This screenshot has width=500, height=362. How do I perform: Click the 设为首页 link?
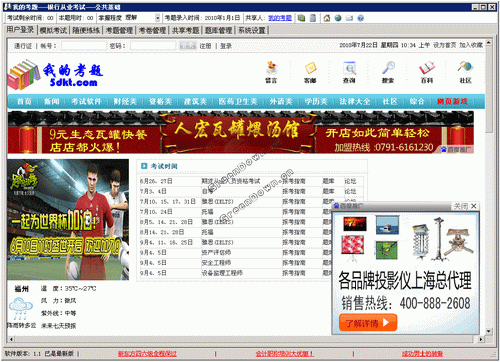coord(445,45)
